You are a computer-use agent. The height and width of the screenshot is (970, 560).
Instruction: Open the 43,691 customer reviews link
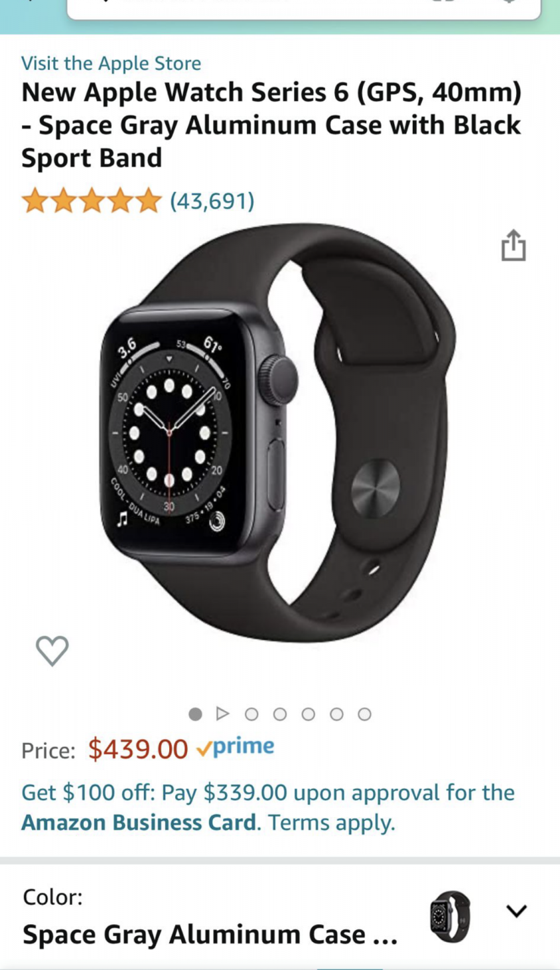pos(212,201)
